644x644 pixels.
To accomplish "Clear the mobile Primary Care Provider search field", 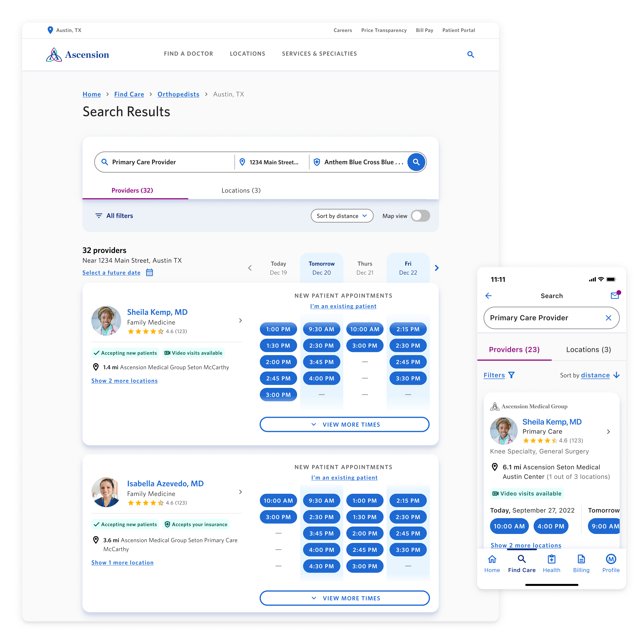I will pos(608,318).
